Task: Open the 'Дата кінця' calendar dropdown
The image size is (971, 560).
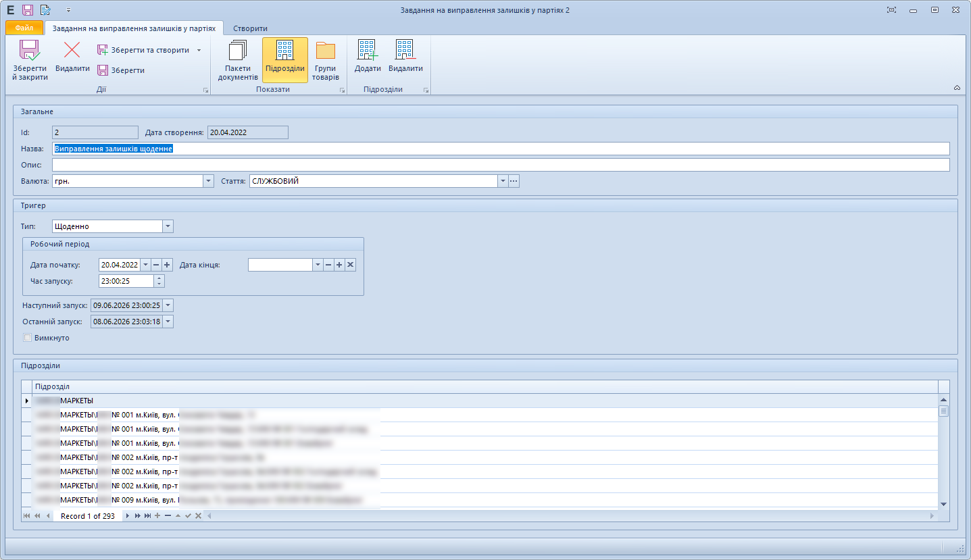Action: click(x=318, y=265)
